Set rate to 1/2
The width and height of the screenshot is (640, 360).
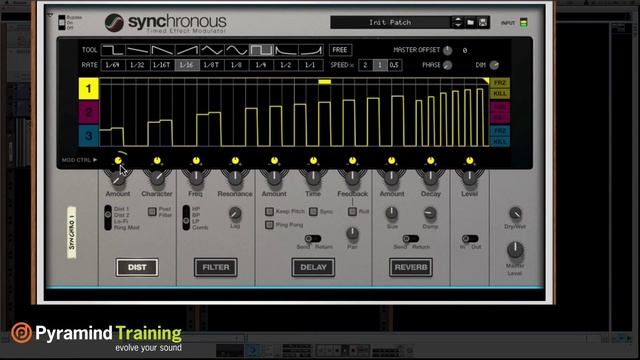286,65
